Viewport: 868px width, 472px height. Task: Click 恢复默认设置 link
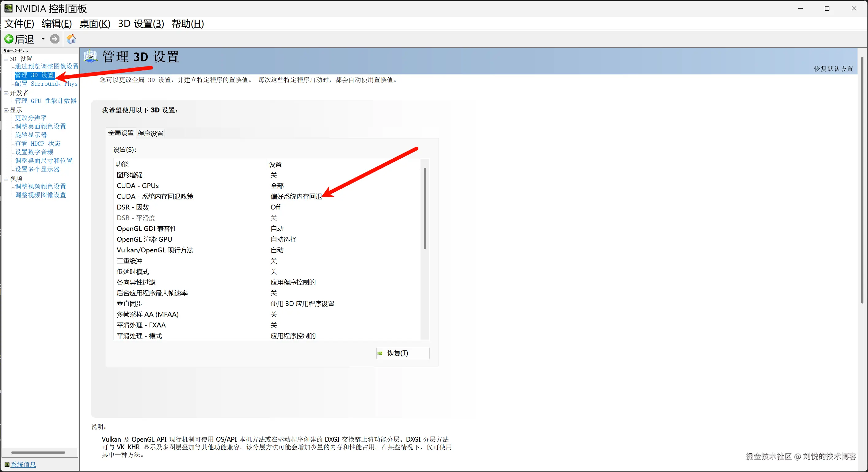coord(833,69)
